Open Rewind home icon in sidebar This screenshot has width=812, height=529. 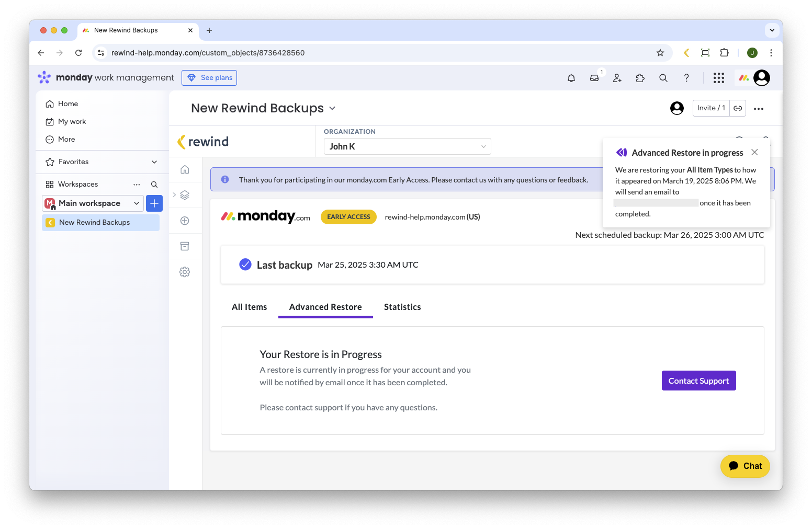185,169
